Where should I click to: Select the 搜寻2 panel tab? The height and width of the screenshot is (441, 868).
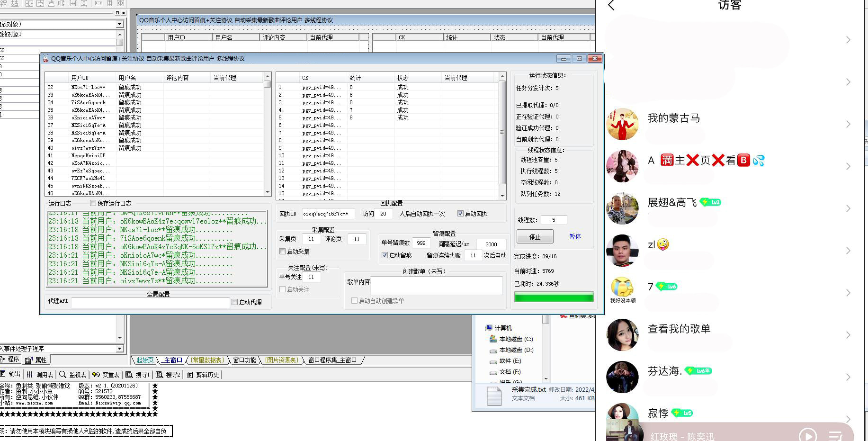[168, 374]
